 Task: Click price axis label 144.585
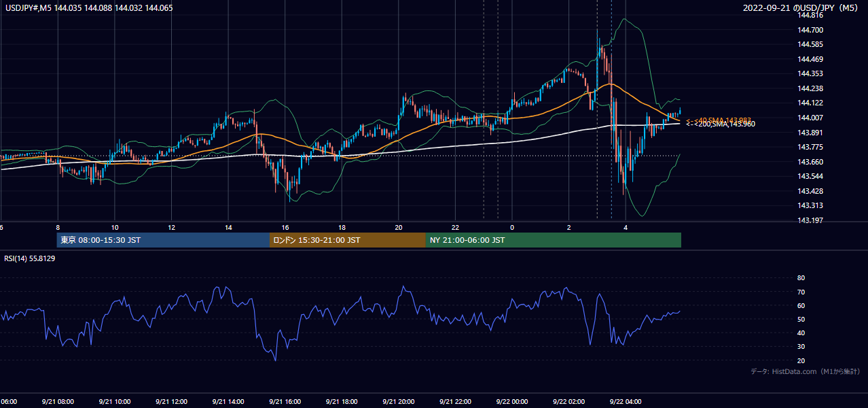pos(810,44)
